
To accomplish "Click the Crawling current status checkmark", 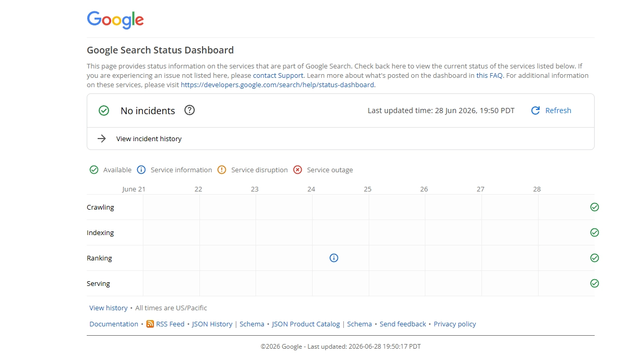I will point(595,207).
